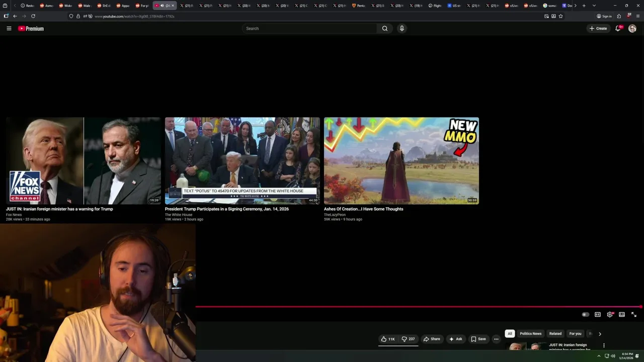
Task: Select the Related chip
Action: click(555, 334)
